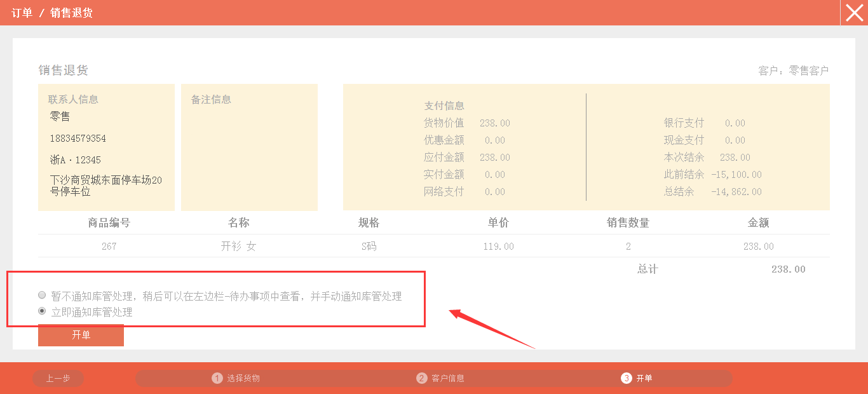Select '暂不通知库管处理' radio option

pyautogui.click(x=43, y=295)
